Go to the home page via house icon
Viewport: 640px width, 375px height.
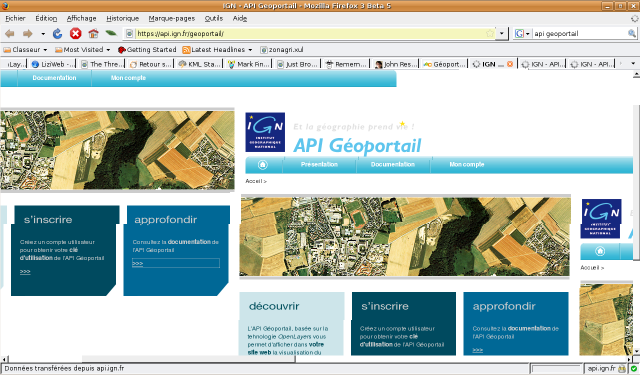(x=93, y=33)
